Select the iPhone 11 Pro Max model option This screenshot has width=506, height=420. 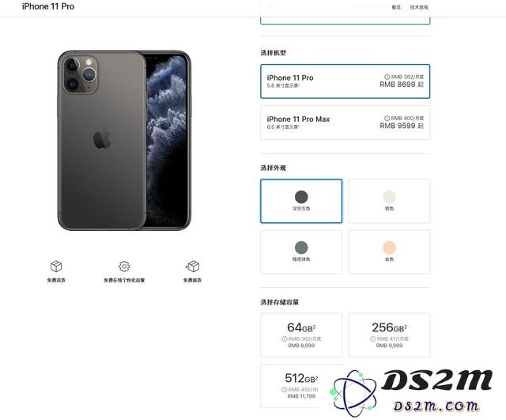pos(345,123)
